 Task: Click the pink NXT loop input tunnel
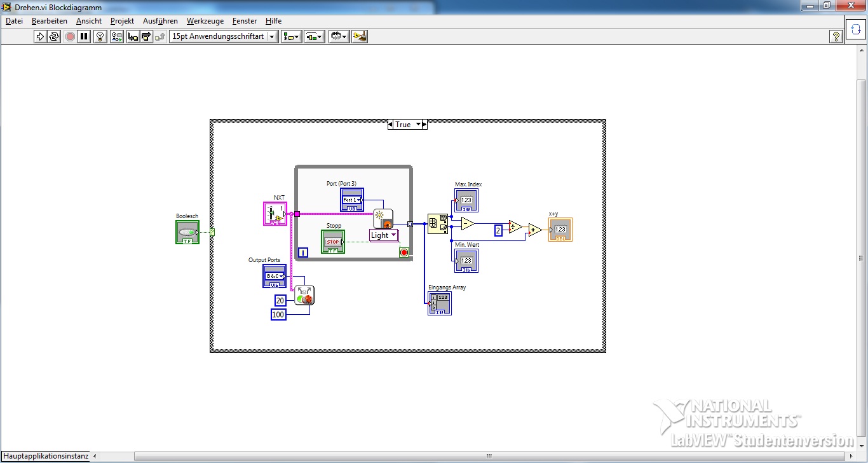pyautogui.click(x=297, y=214)
